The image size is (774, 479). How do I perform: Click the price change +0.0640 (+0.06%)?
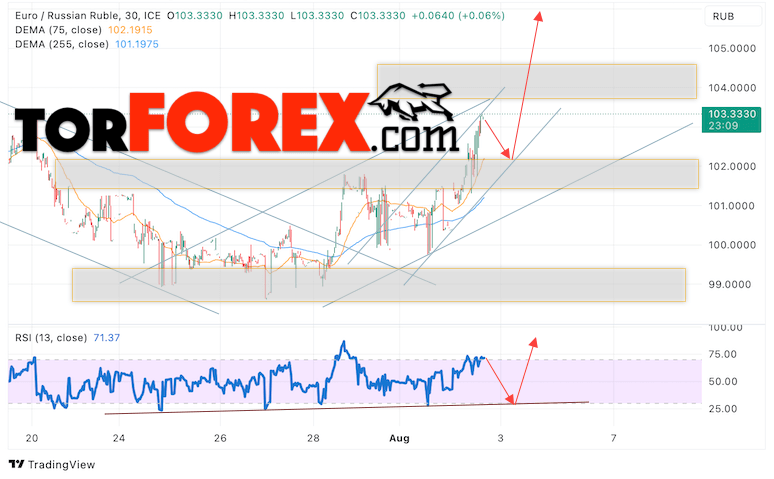point(458,16)
